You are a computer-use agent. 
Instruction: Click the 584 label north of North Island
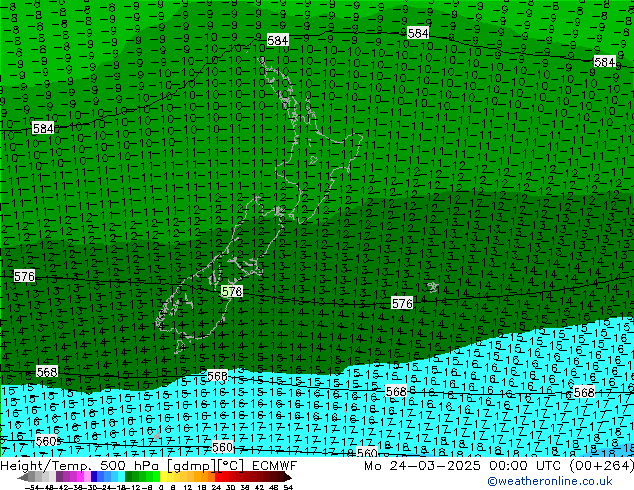(x=278, y=40)
